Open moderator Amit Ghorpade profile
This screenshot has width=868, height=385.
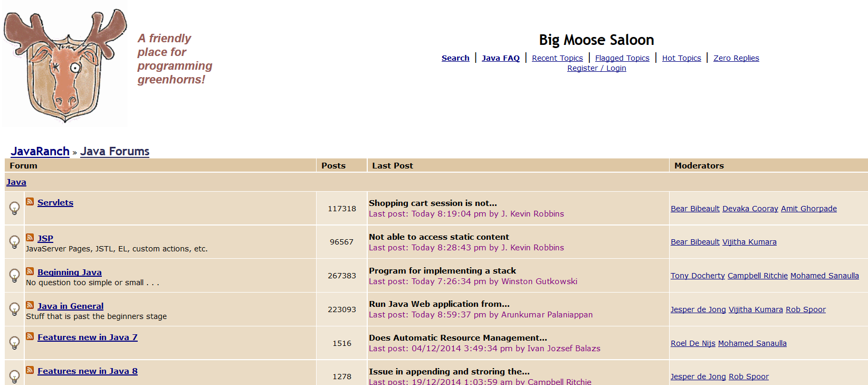pyautogui.click(x=809, y=209)
